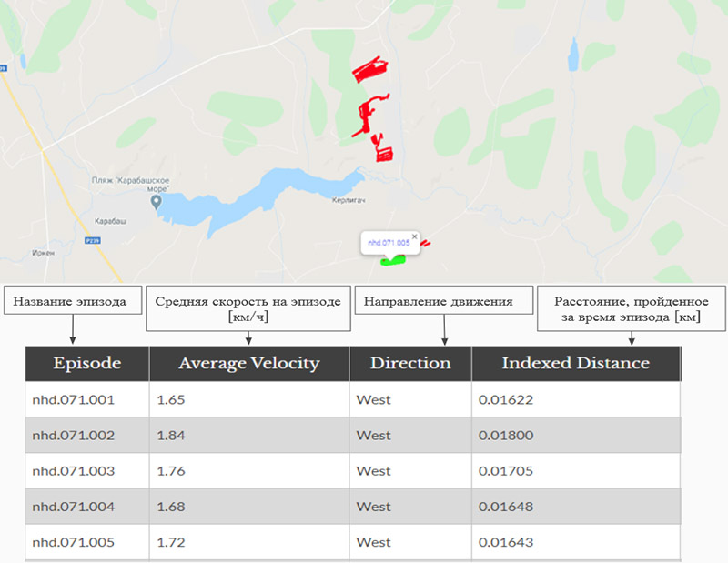Screen dimensions: 728x563
Task: Click distance value 0.01800
Action: click(506, 436)
